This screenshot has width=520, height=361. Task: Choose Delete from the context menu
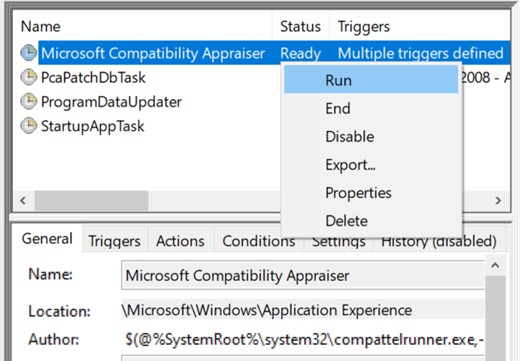coord(371,221)
